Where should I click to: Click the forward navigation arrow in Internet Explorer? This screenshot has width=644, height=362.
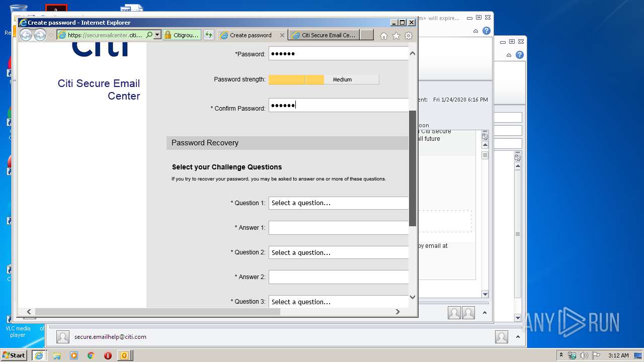click(x=40, y=35)
